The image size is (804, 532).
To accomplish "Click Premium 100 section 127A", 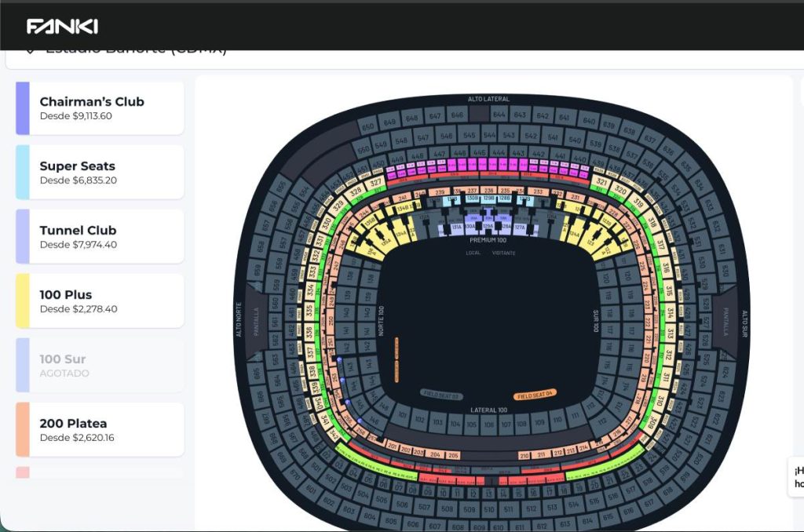I will [x=521, y=226].
